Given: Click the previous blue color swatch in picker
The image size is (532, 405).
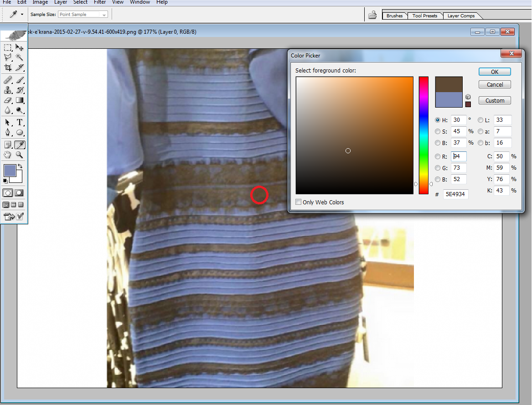Looking at the screenshot, I should click(x=449, y=100).
